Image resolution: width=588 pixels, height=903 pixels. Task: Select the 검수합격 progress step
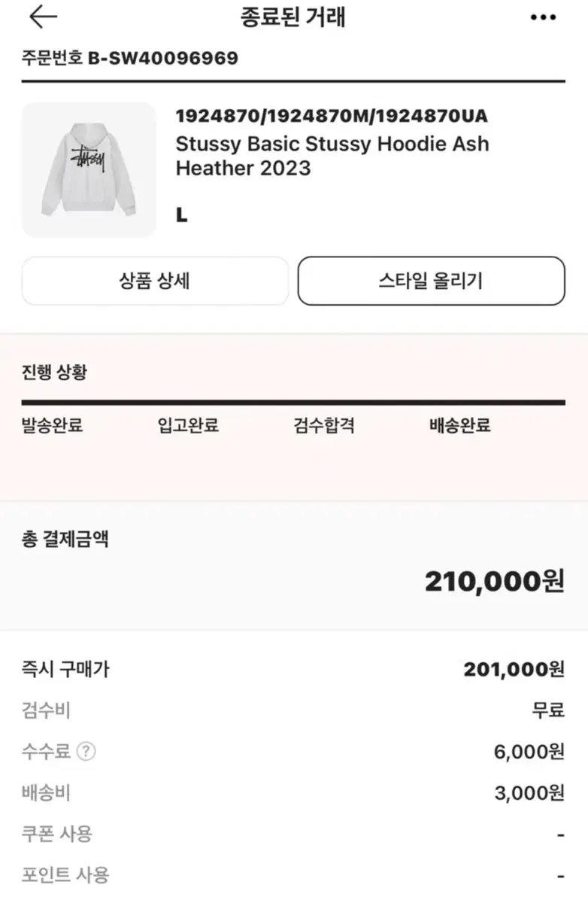[324, 425]
